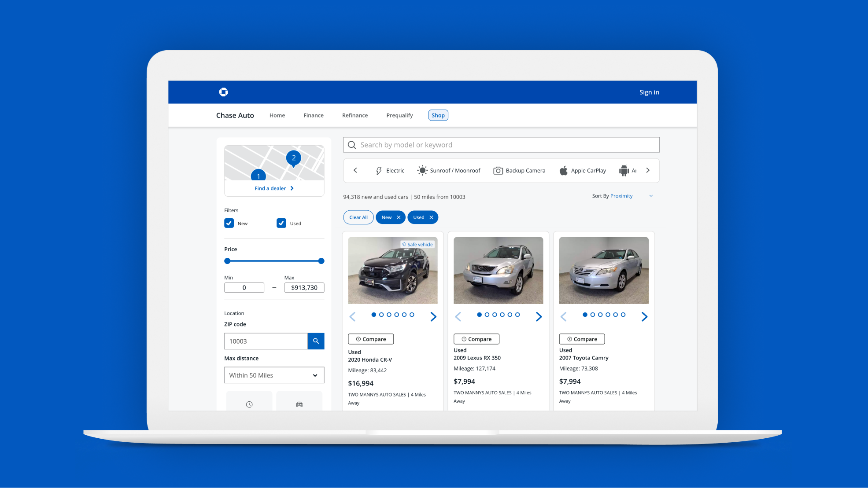The image size is (868, 488).
Task: Go to the Finance tab
Action: 313,115
